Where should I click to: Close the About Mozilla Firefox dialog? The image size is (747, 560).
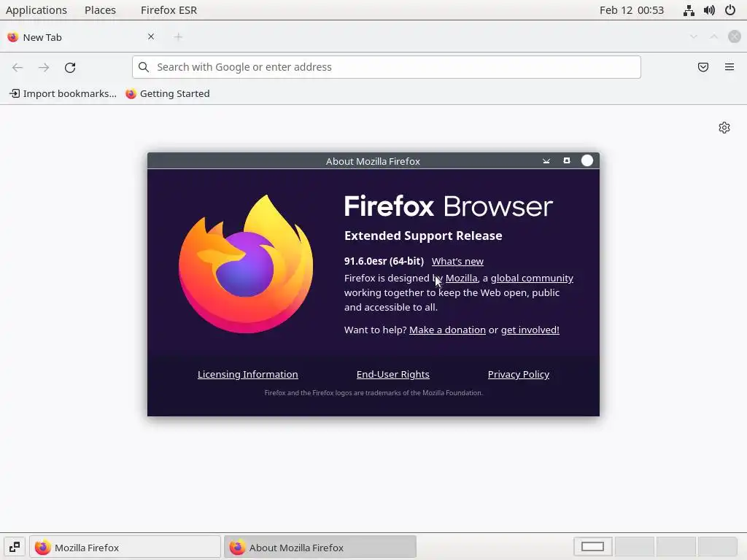click(587, 160)
